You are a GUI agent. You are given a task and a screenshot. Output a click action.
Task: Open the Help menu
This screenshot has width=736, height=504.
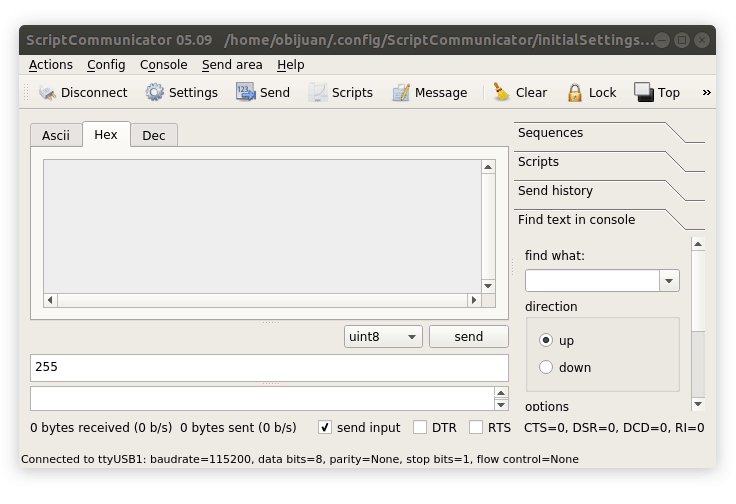pos(291,65)
